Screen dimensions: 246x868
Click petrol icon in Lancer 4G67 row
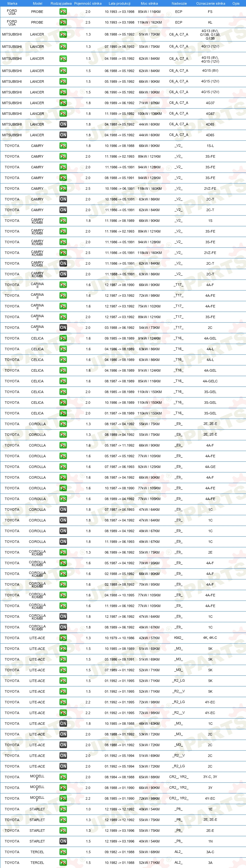click(63, 114)
